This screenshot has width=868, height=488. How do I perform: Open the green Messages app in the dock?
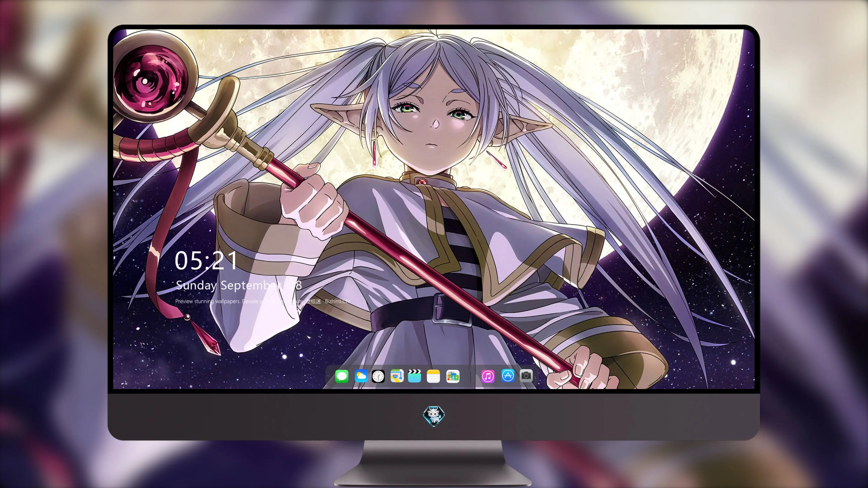(342, 376)
